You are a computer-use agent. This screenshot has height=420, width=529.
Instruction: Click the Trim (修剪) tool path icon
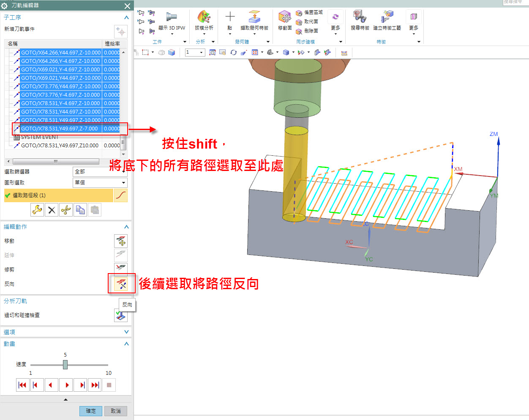coord(121,269)
